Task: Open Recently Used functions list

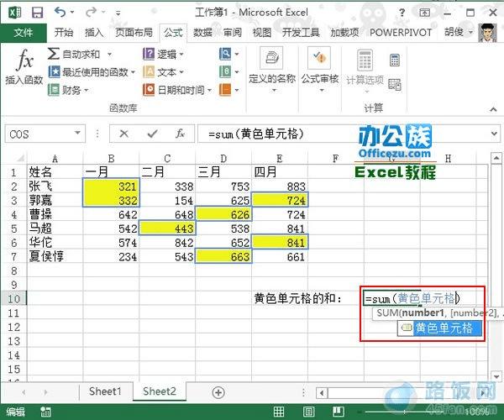Action: click(92, 72)
